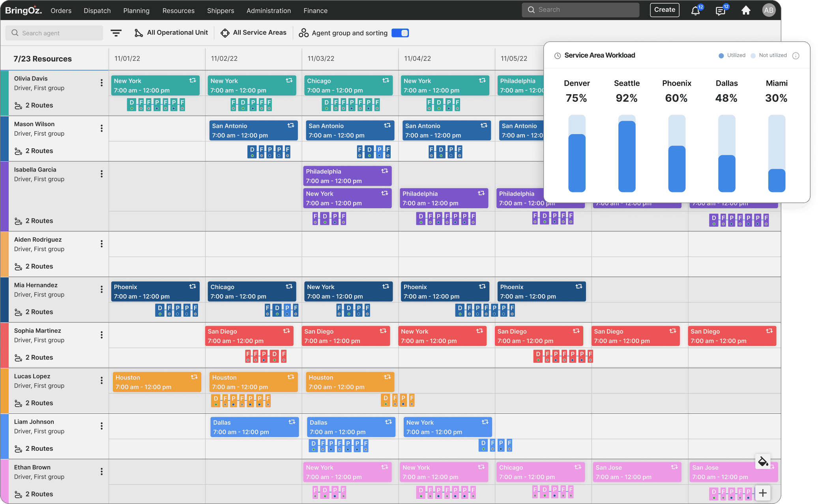Viewport: 820px width, 504px height.
Task: Open the Shippers menu
Action: pos(221,11)
